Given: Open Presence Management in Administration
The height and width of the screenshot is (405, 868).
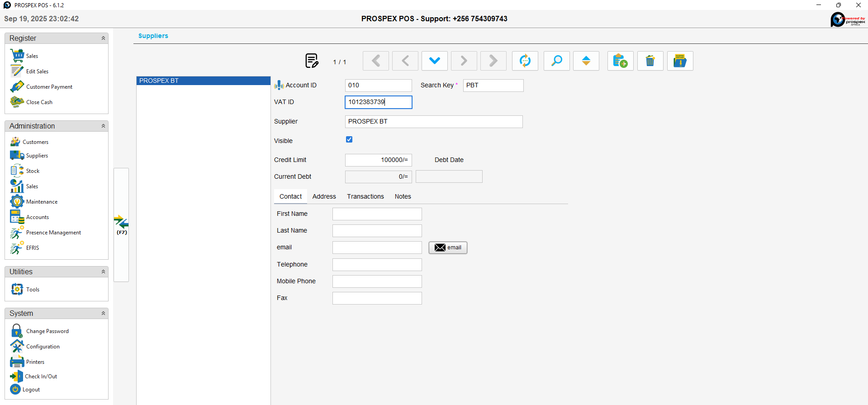Looking at the screenshot, I should coord(53,233).
